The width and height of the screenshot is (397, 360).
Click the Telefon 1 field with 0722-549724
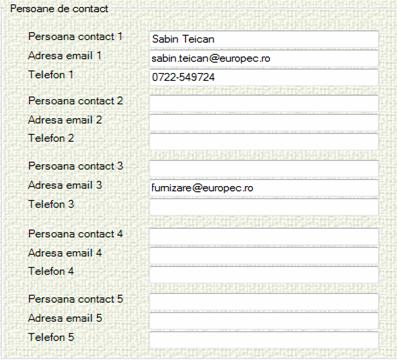264,77
